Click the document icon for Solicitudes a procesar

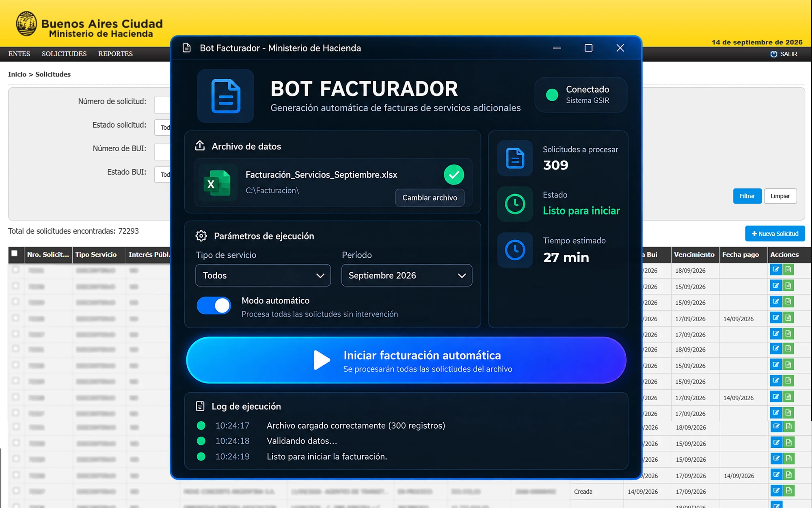[x=515, y=158]
